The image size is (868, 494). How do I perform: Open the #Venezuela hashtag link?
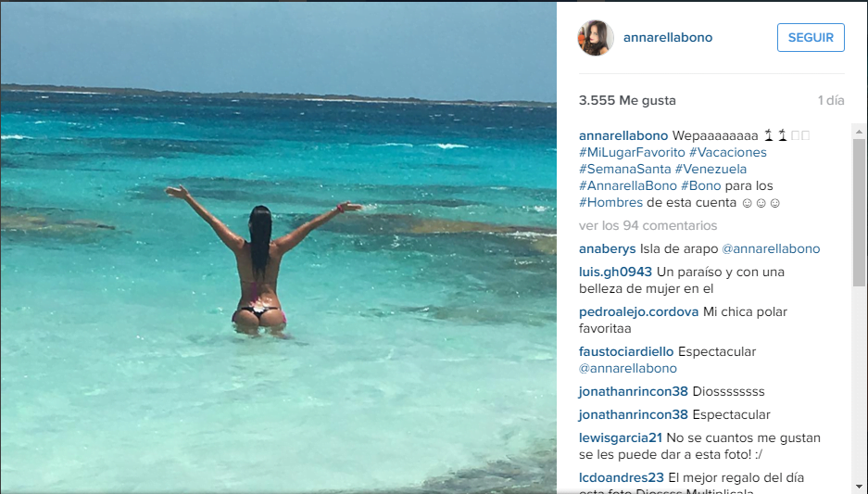(x=711, y=169)
